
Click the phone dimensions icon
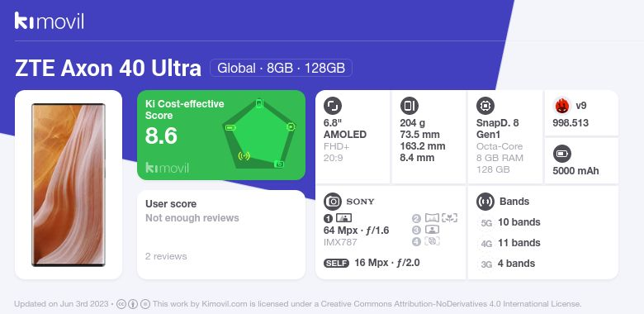click(x=409, y=106)
